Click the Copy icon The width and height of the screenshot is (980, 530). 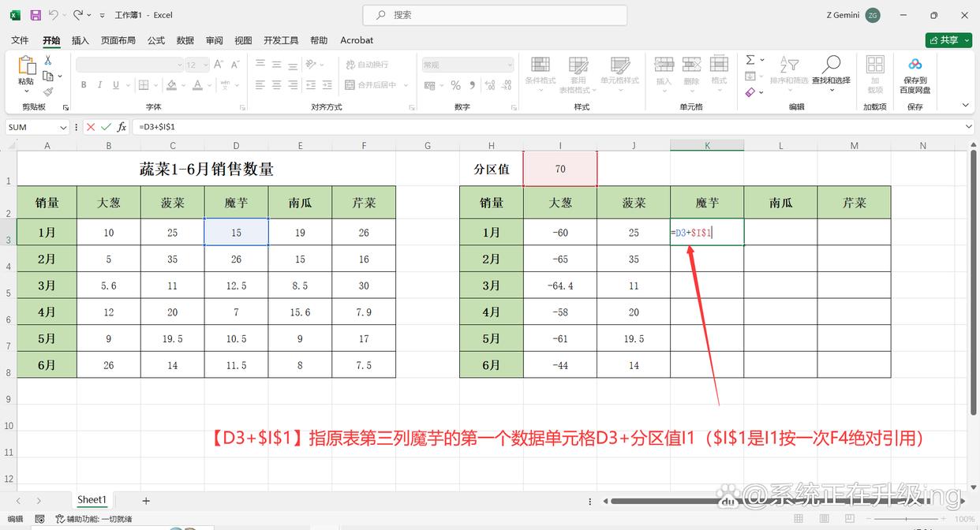pos(48,76)
